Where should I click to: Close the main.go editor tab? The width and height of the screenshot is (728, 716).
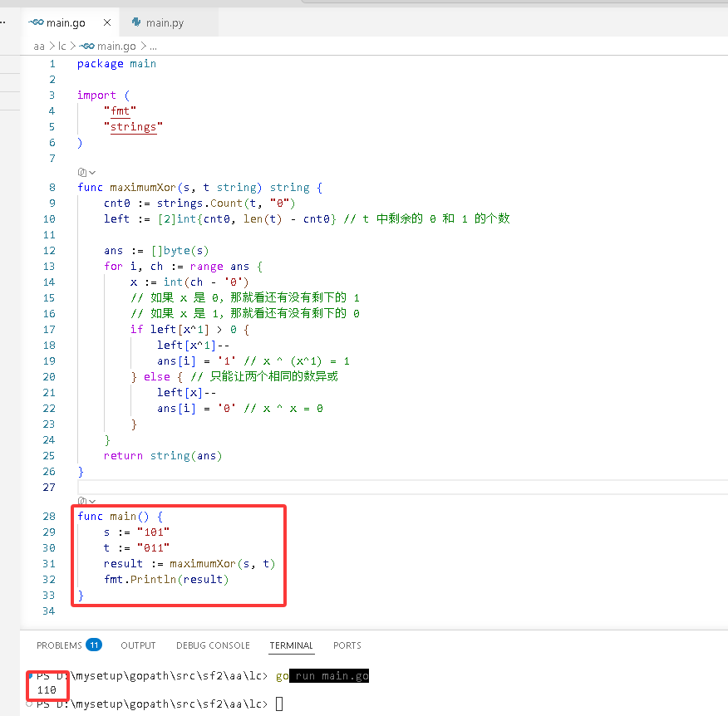click(106, 22)
